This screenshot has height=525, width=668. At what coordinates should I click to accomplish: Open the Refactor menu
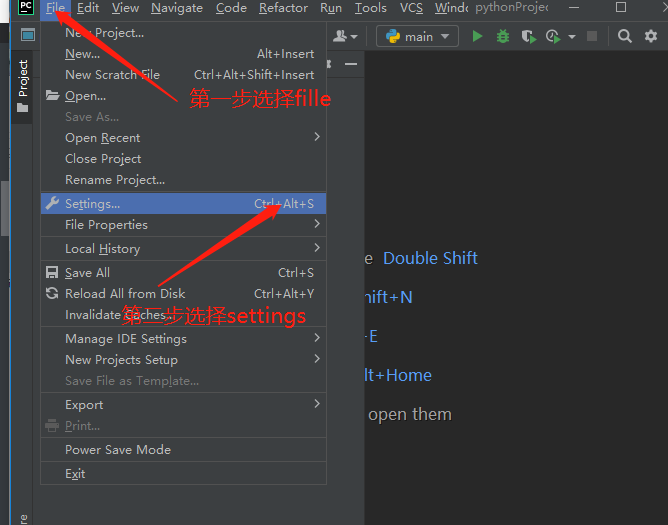(x=283, y=8)
